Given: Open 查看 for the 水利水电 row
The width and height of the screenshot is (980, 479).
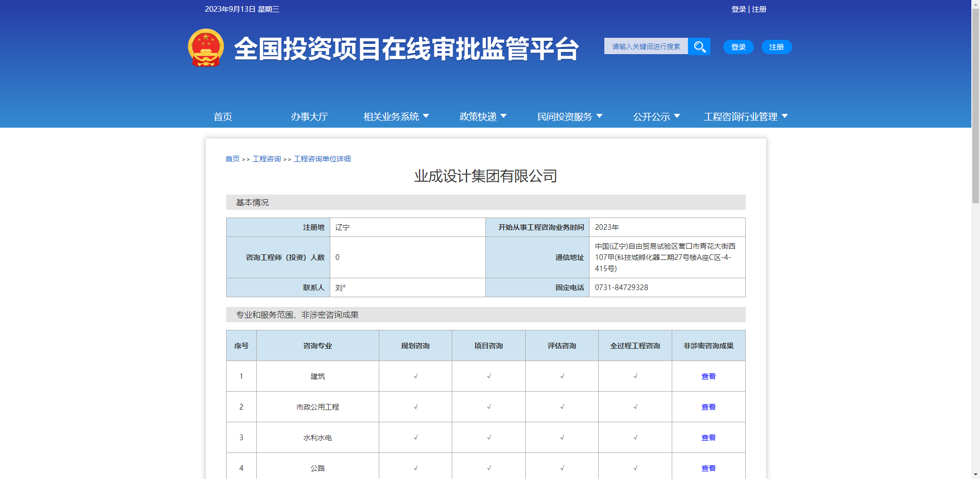Looking at the screenshot, I should coord(708,437).
